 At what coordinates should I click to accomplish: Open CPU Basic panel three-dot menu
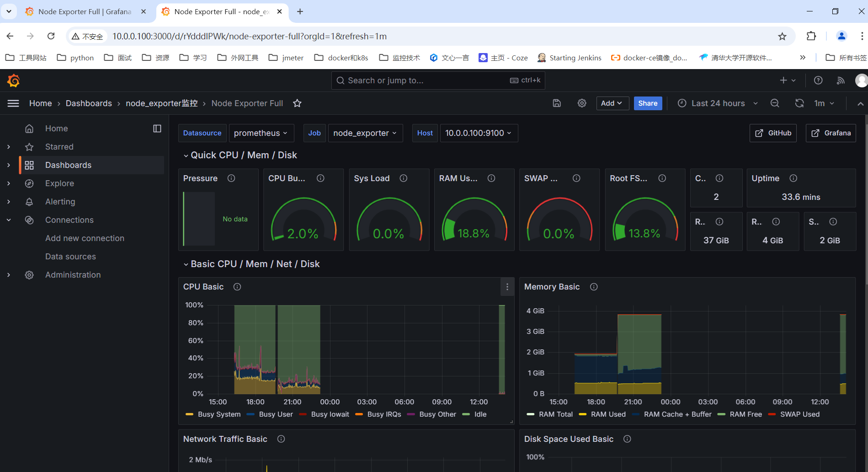click(507, 287)
